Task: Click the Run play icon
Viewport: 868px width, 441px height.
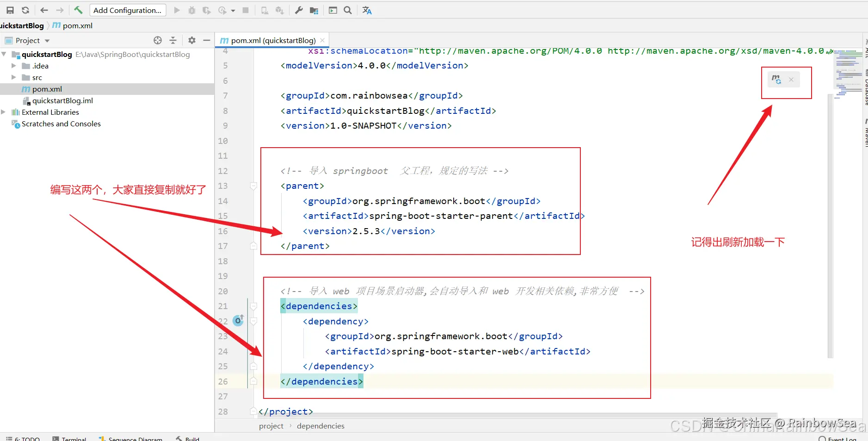Action: pos(177,10)
